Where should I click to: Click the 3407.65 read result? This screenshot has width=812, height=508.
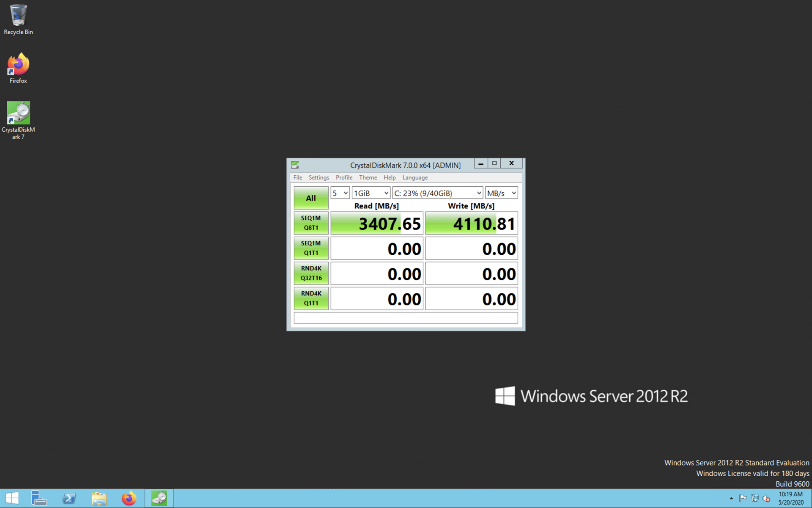coord(377,223)
